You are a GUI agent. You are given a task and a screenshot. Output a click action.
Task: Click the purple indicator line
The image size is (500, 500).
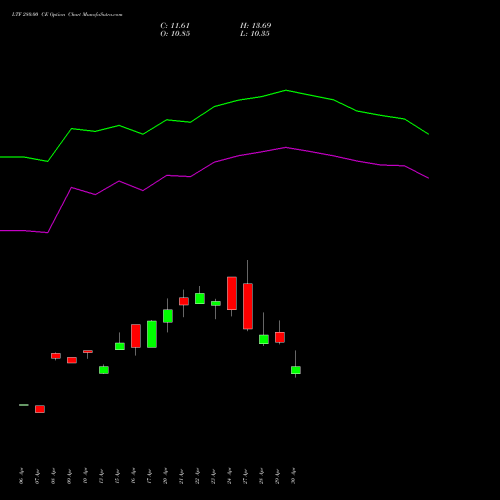(x=215, y=162)
